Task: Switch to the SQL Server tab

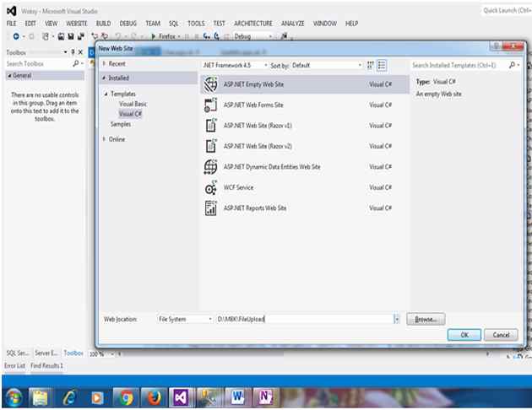Action: 18,353
